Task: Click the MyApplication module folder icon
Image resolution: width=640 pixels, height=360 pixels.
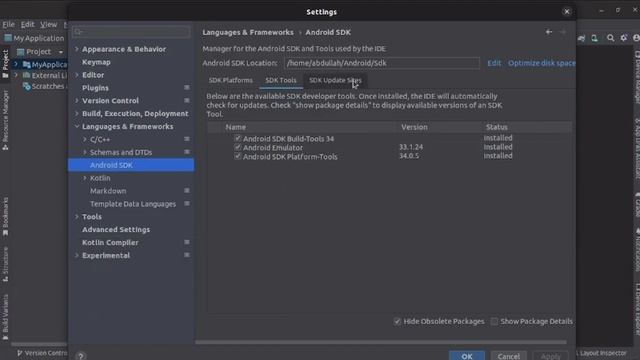Action: [x=27, y=64]
